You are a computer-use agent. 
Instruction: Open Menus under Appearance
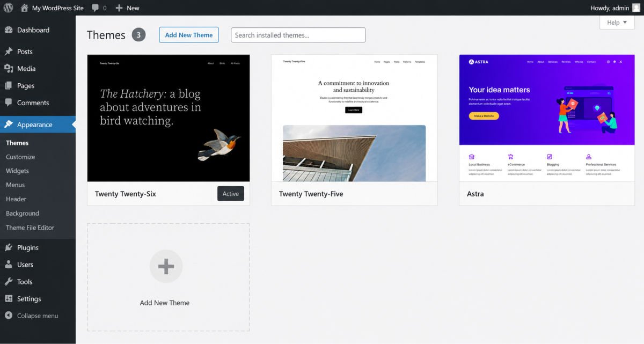pos(15,185)
